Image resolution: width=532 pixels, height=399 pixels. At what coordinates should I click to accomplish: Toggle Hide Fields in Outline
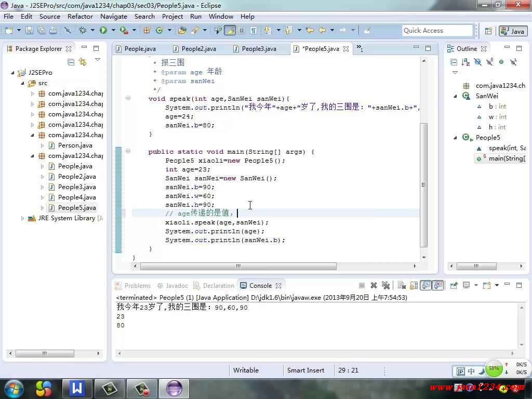coord(478,62)
